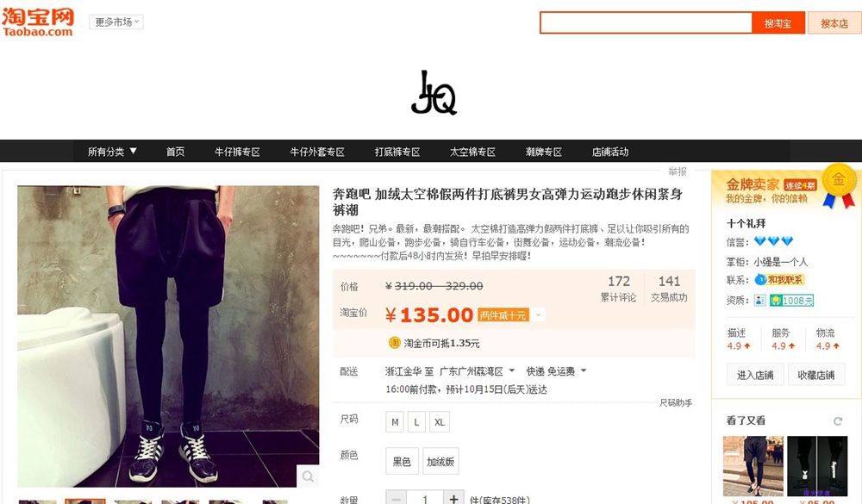
Task: Go to the 潮牌专区 tab
Action: [x=543, y=152]
